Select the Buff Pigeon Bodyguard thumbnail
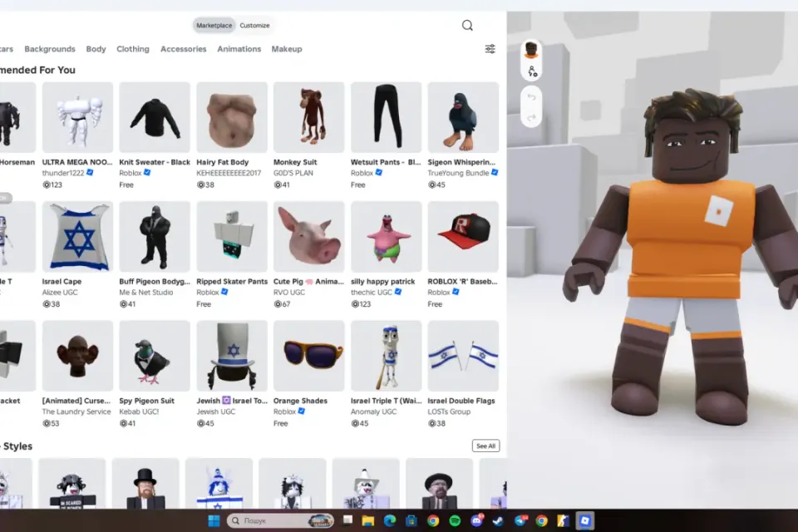Viewport: 798px width, 532px height. coord(155,237)
